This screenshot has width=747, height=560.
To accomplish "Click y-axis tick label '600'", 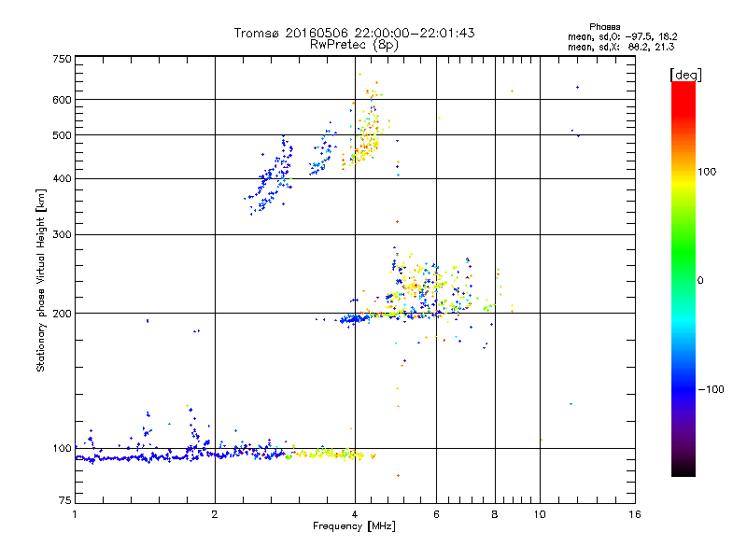I will tap(63, 100).
